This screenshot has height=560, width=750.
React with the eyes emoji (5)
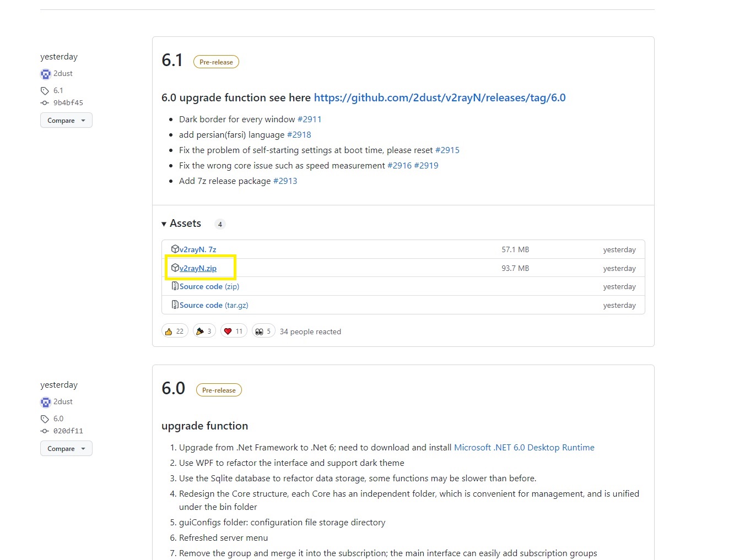point(263,331)
